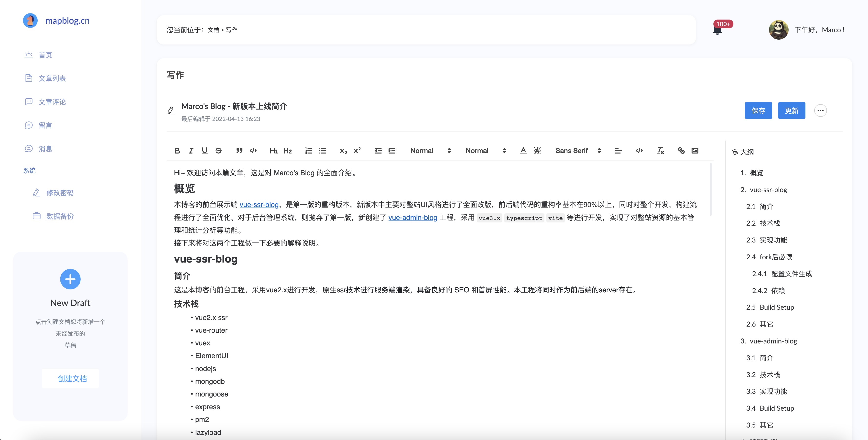Decrease indent (outdent) button

tap(378, 151)
